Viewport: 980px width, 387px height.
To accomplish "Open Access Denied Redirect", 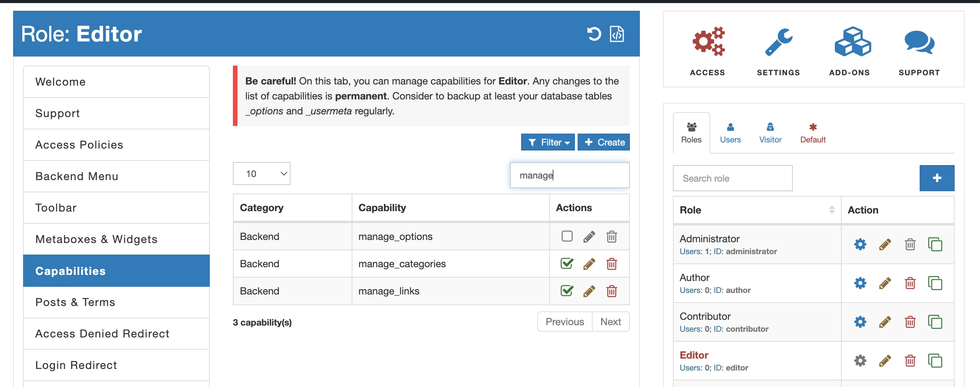I will click(116, 334).
